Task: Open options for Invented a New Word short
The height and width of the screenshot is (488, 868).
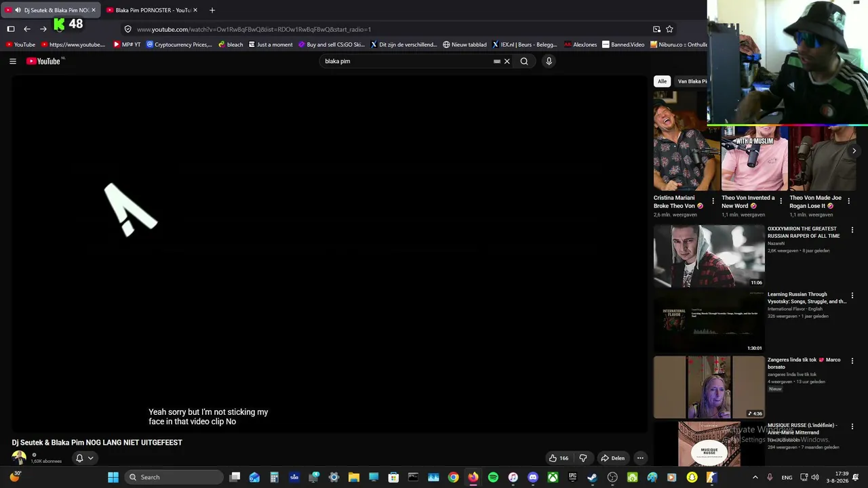Action: (781, 201)
